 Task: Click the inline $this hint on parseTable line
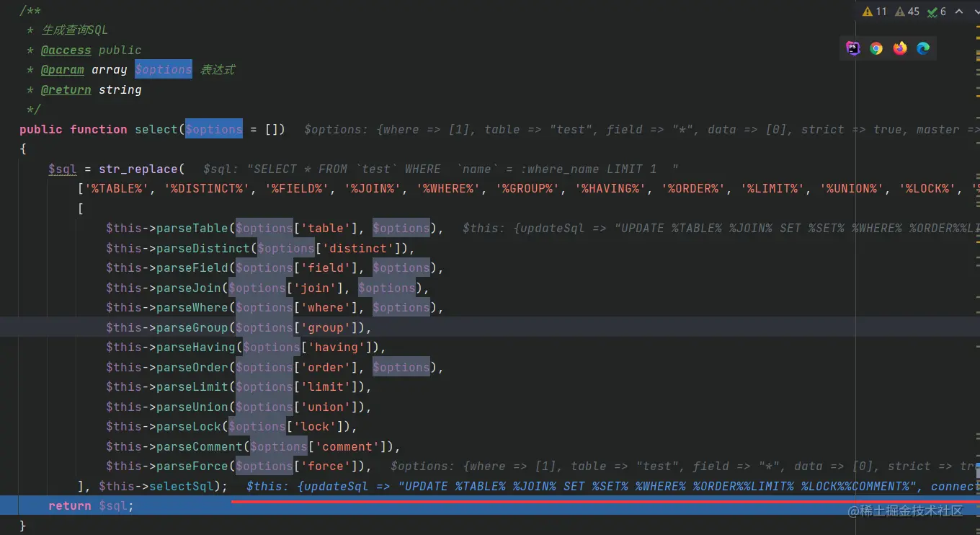click(721, 229)
